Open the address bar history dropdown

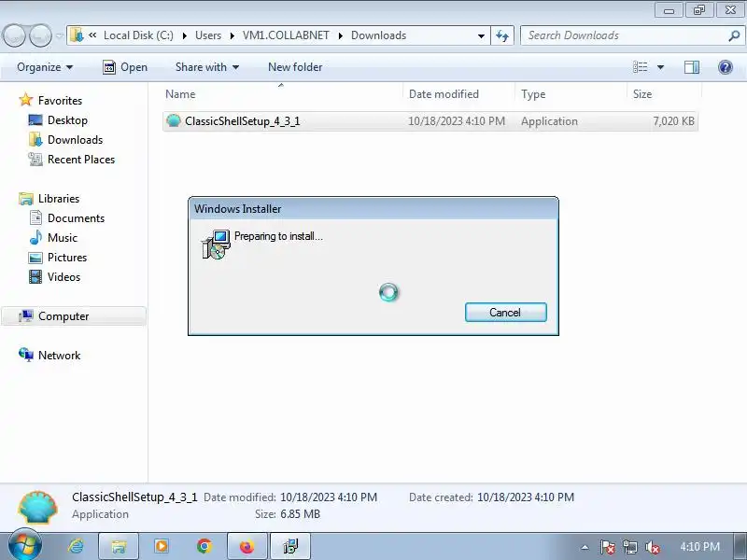(481, 35)
